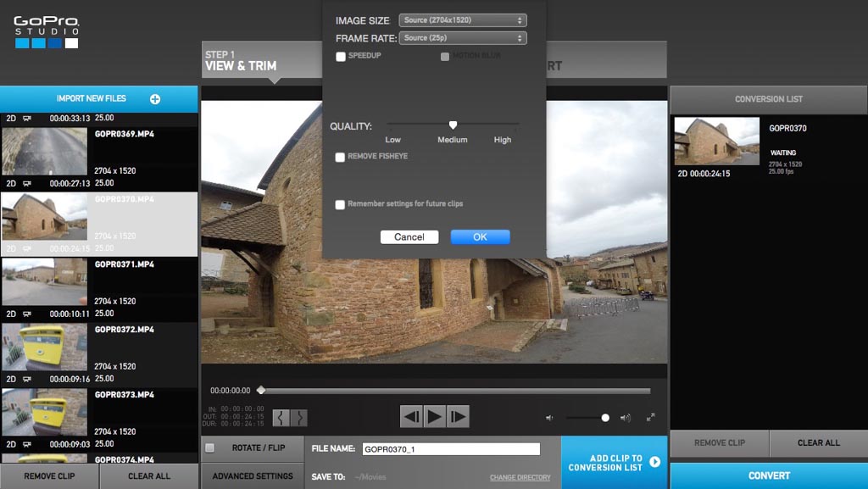
Task: Mark in-point with the left bracket button
Action: tap(281, 418)
